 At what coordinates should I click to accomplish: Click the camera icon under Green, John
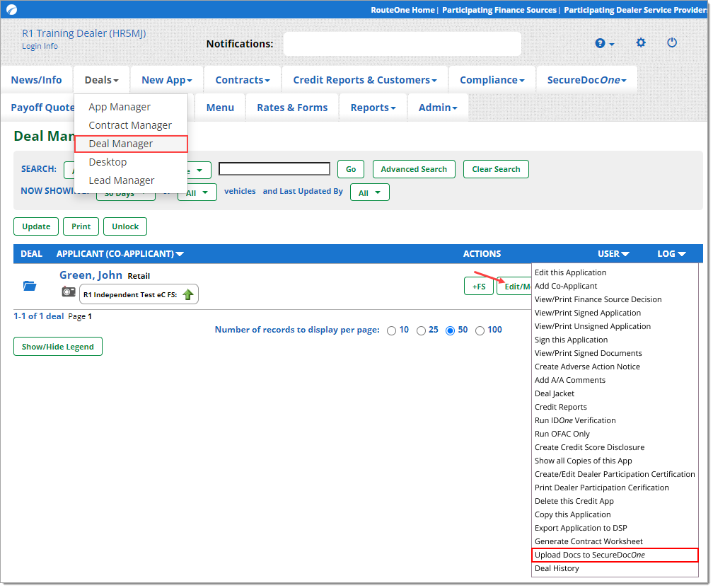coord(69,292)
